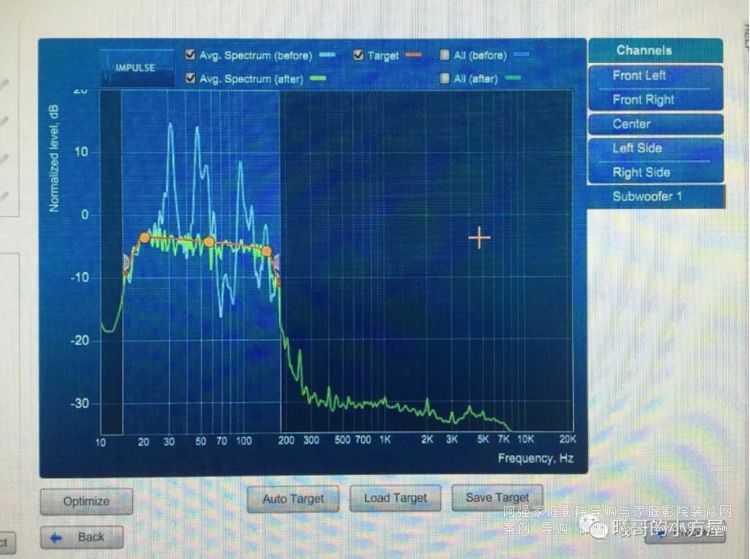The height and width of the screenshot is (559, 750).
Task: Choose the Right Side channel
Action: [655, 172]
